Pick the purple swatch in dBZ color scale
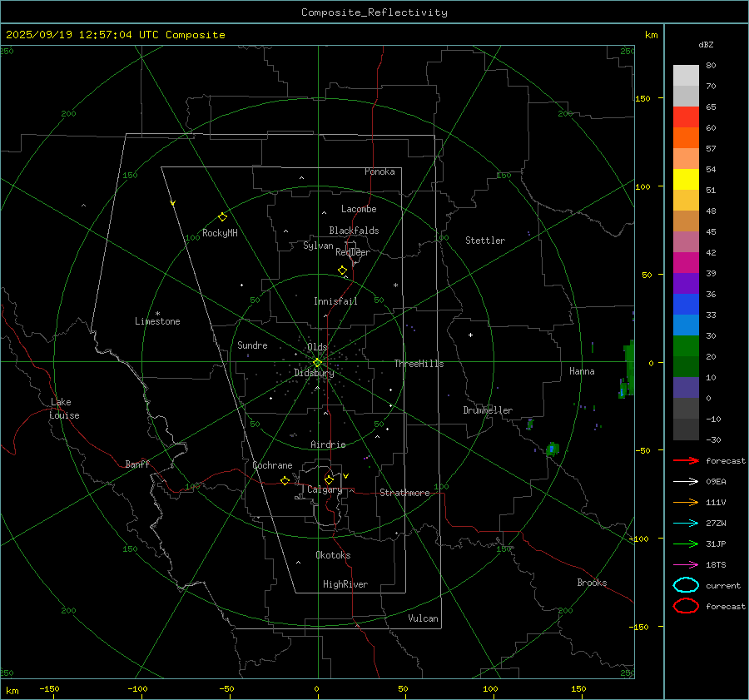 tap(686, 283)
